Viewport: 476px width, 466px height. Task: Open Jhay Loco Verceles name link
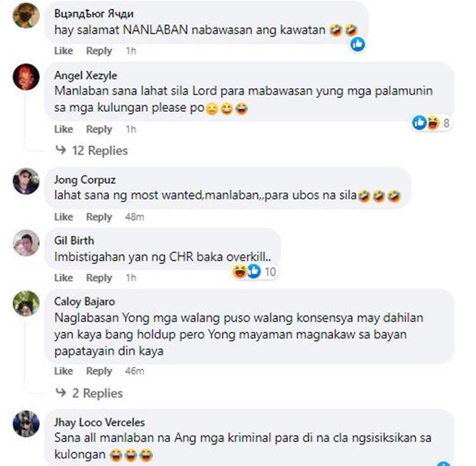point(99,422)
